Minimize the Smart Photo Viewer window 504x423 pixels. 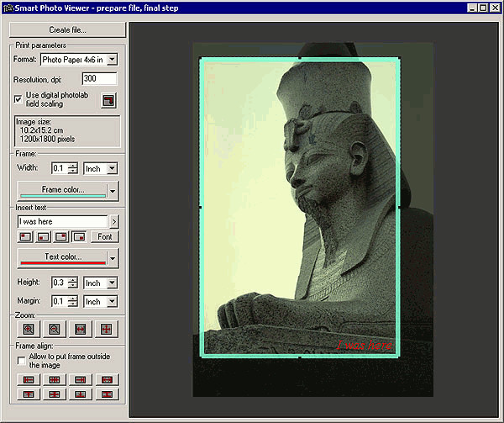point(471,8)
